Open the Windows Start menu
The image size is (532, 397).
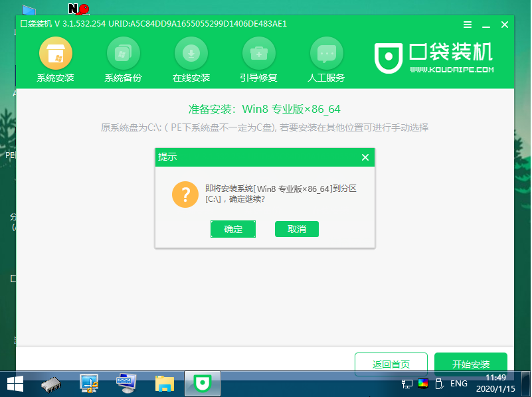click(13, 383)
